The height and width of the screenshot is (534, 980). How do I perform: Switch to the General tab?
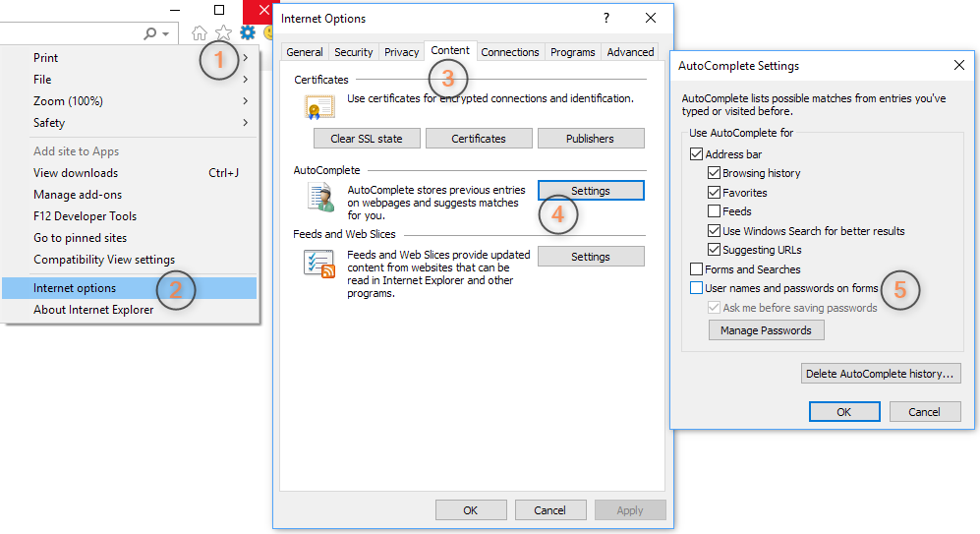tap(305, 52)
